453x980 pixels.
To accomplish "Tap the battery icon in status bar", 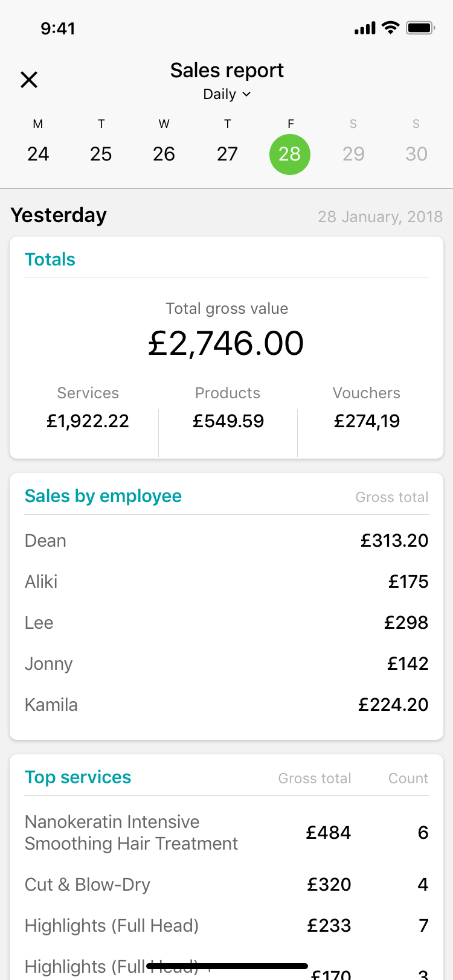I will [420, 28].
